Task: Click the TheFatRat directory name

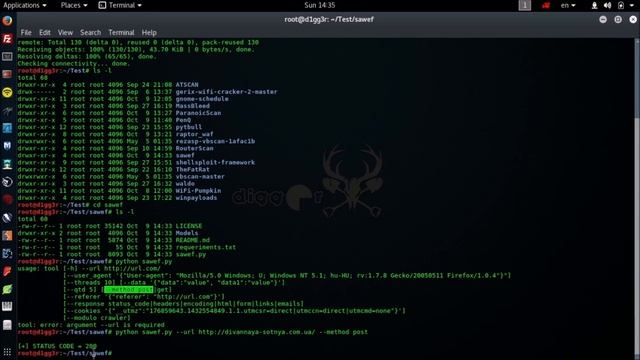Action: (193, 169)
